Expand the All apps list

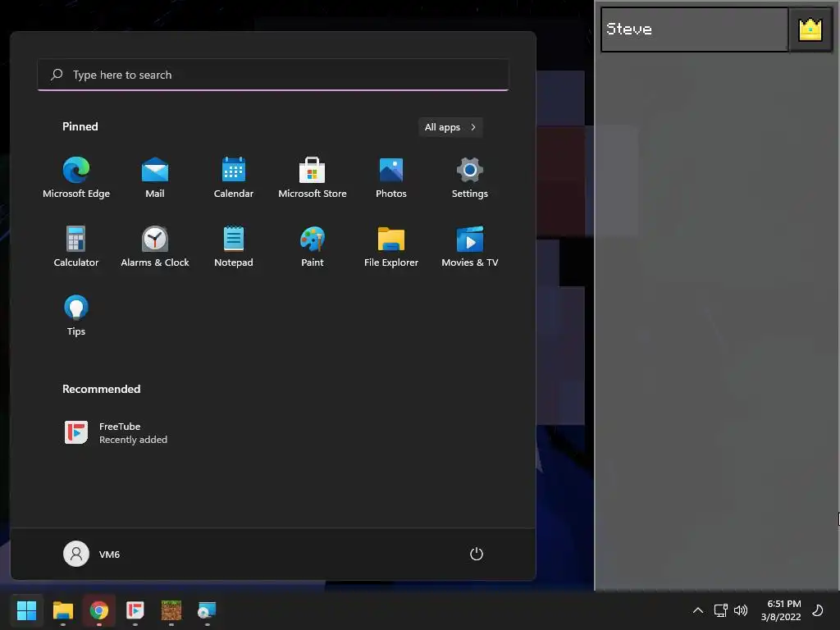(450, 127)
